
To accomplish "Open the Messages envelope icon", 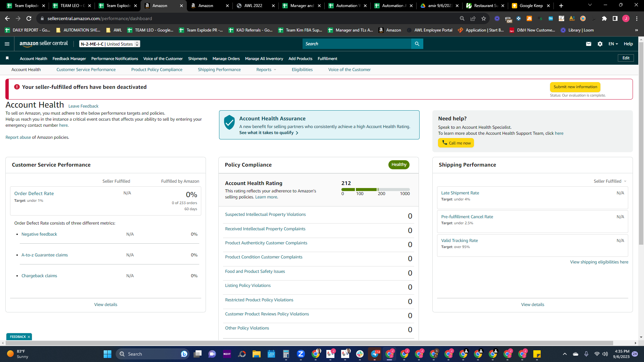I will [589, 44].
